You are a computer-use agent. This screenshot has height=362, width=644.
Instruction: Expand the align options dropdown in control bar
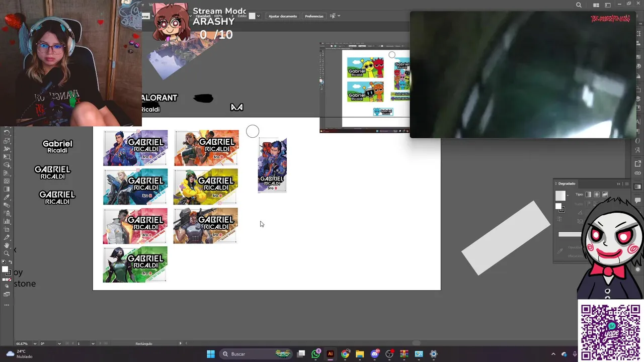[x=339, y=16]
